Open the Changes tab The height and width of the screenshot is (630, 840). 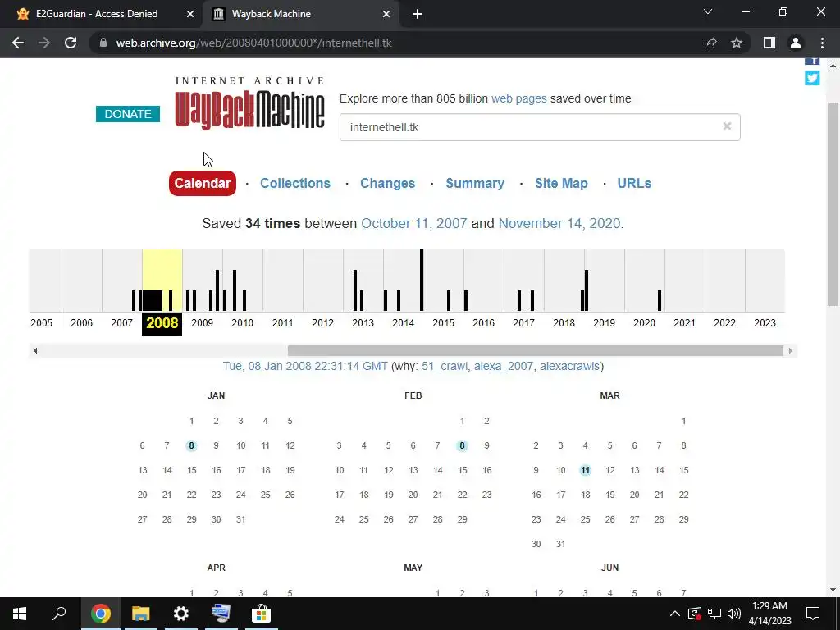(x=387, y=183)
